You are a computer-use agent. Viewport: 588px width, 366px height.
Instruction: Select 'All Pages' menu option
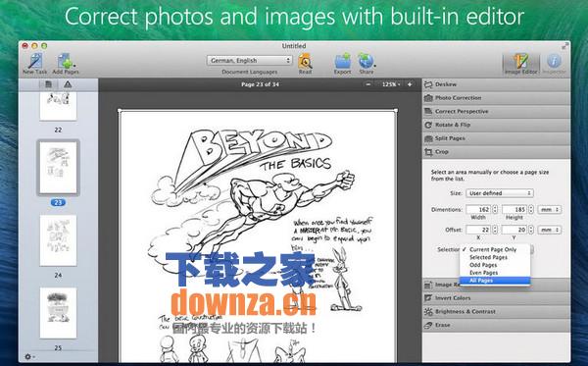[495, 281]
